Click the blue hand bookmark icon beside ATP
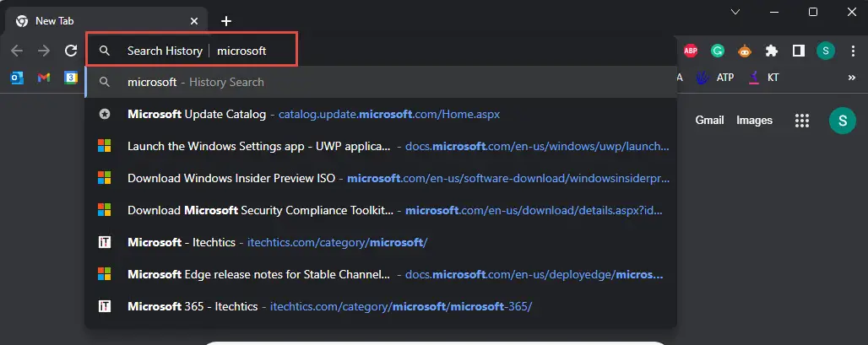This screenshot has width=868, height=345. [702, 78]
